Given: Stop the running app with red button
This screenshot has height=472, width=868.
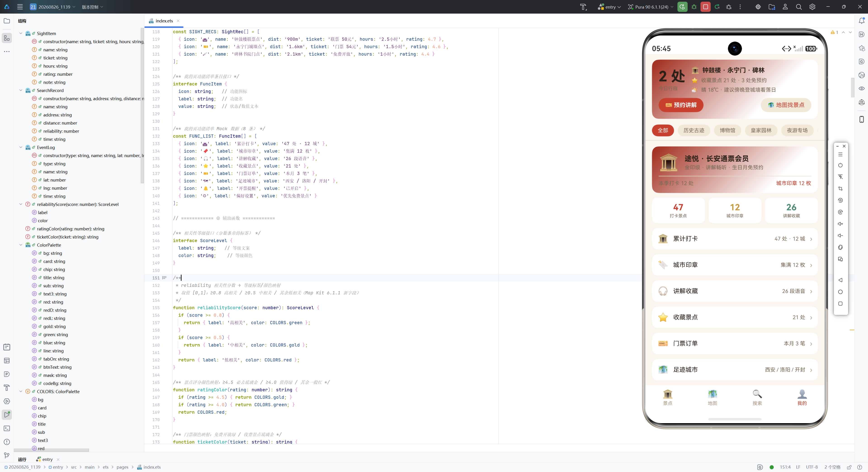Looking at the screenshot, I should pos(705,7).
